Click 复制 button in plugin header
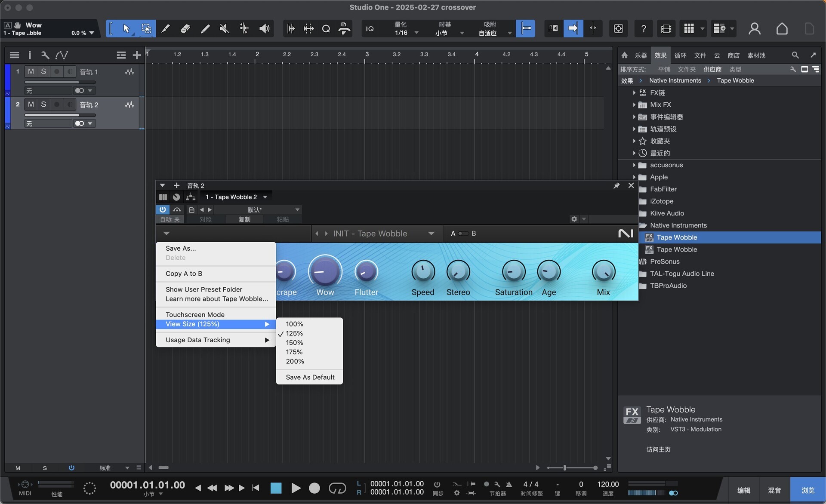The image size is (826, 504). [244, 219]
